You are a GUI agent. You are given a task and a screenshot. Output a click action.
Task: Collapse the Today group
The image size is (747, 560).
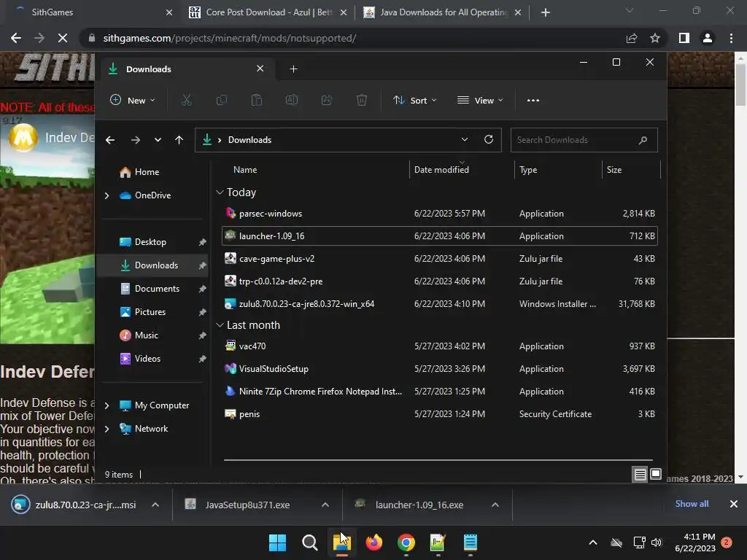[220, 192]
